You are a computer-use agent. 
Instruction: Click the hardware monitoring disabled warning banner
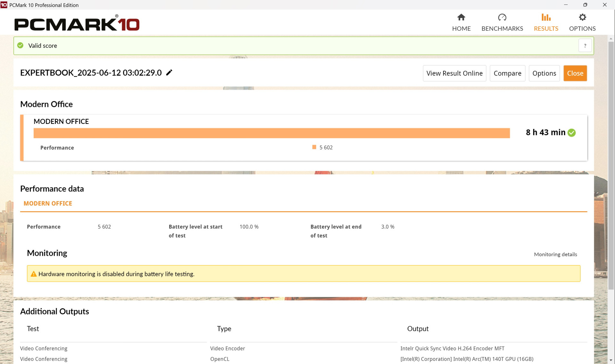tap(304, 274)
